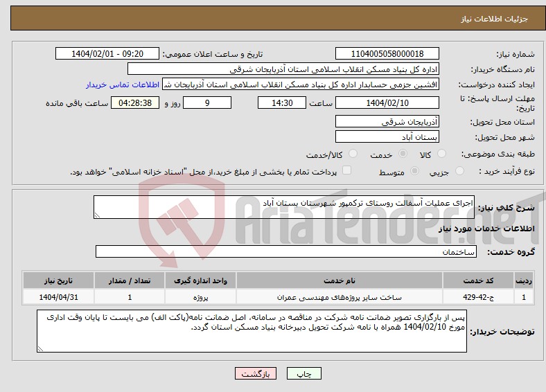Image resolution: width=546 pixels, height=392 pixels.
Task: Click the buyer organization name field
Action: point(283,69)
